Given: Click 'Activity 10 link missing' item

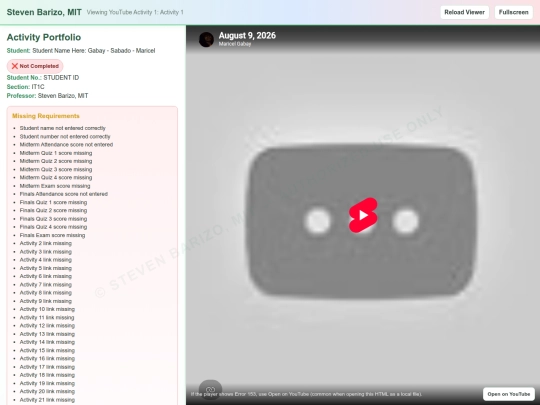Looking at the screenshot, I should click(47, 309).
